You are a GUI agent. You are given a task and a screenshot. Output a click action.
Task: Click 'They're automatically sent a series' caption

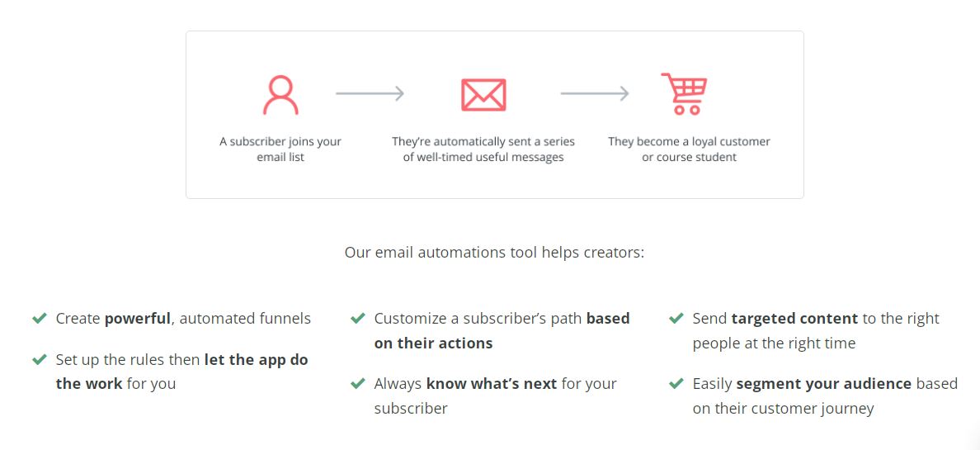pyautogui.click(x=483, y=149)
